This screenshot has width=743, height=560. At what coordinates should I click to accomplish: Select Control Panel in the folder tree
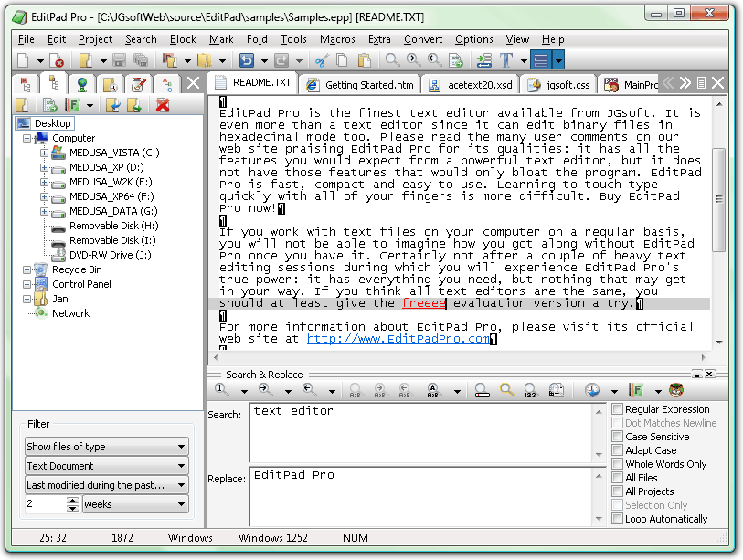click(81, 284)
